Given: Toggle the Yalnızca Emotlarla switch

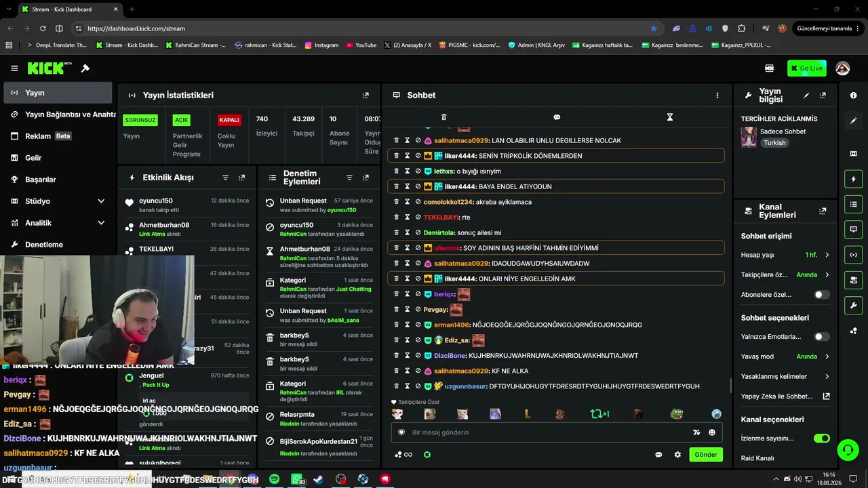Looking at the screenshot, I should pos(821,337).
